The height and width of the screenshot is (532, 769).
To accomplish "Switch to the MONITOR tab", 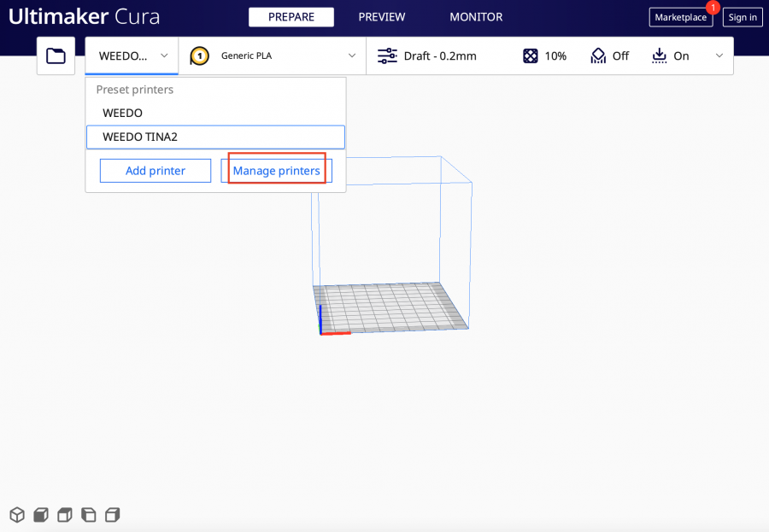I will 476,17.
